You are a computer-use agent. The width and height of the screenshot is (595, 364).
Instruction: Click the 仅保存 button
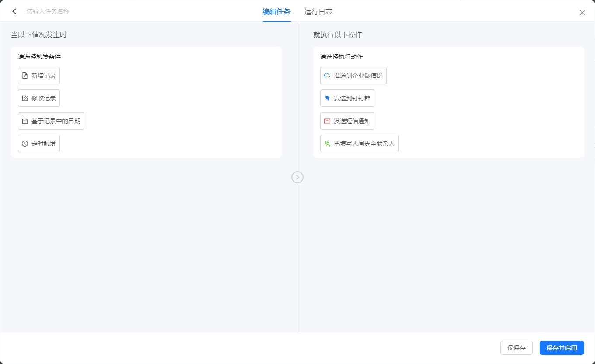[516, 348]
